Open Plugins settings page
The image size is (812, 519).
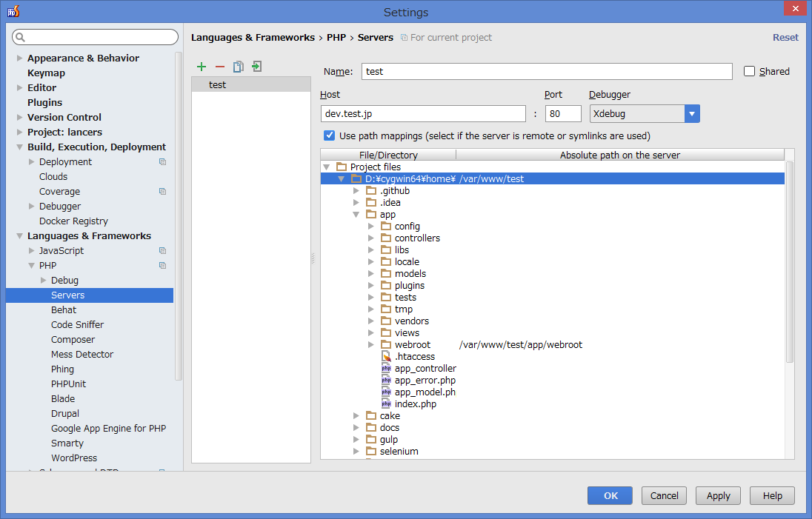(44, 102)
